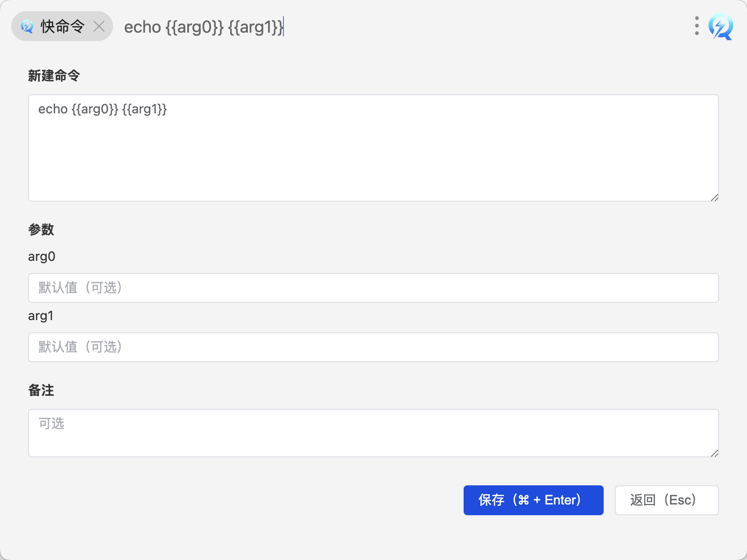
Task: Focus the 备注 optional notes box
Action: pos(373,433)
